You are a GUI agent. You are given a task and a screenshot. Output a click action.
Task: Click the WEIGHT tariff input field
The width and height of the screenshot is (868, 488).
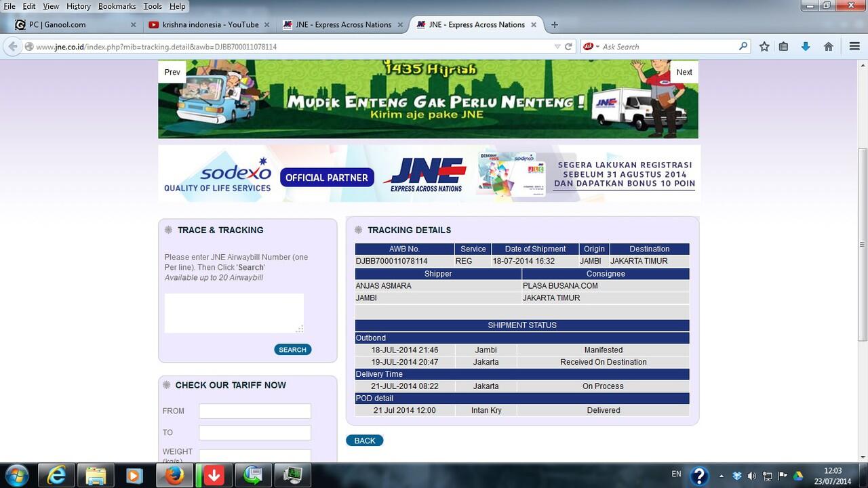pos(255,456)
